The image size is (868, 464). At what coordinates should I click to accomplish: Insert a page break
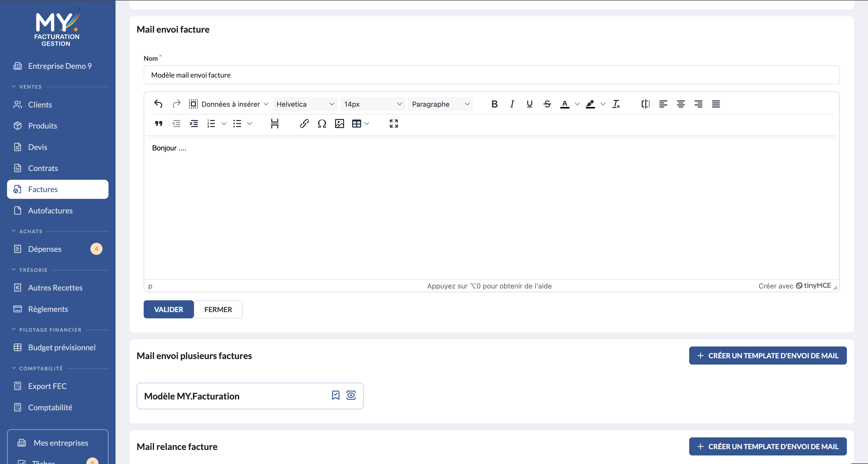click(x=275, y=124)
